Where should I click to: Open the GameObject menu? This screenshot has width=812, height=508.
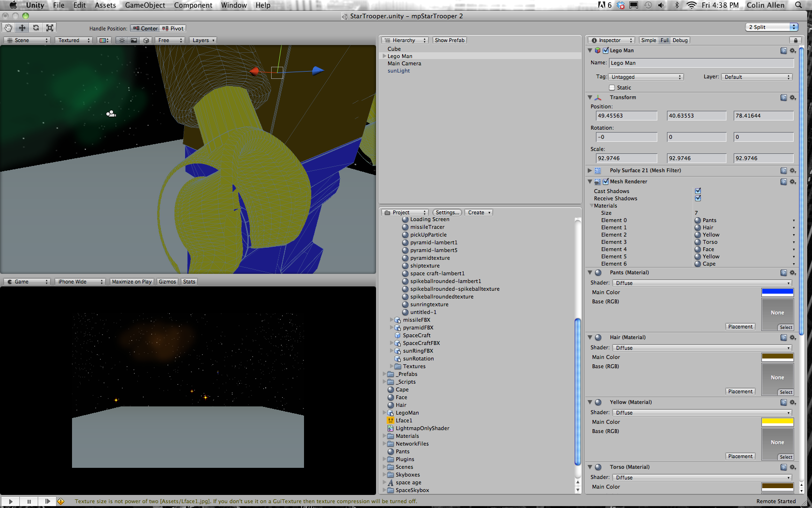(x=145, y=5)
